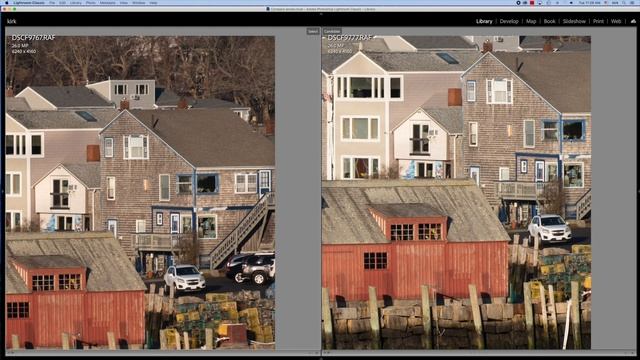Switch to the Slideshow module

(x=574, y=21)
